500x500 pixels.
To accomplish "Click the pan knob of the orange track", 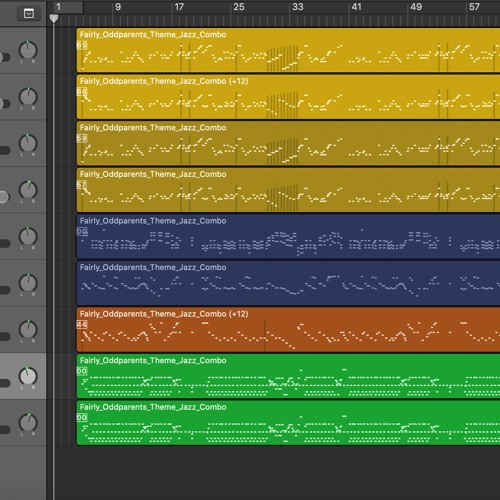I will tap(28, 330).
